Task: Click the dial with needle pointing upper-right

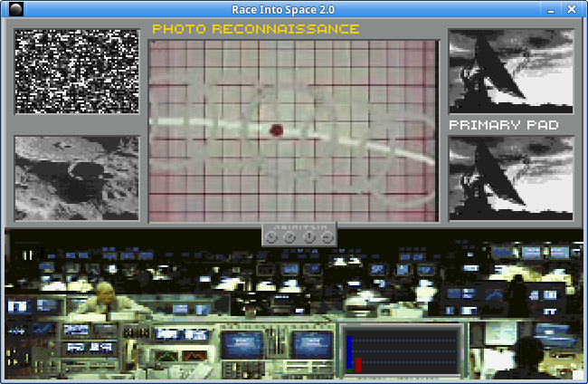Action: click(x=289, y=237)
